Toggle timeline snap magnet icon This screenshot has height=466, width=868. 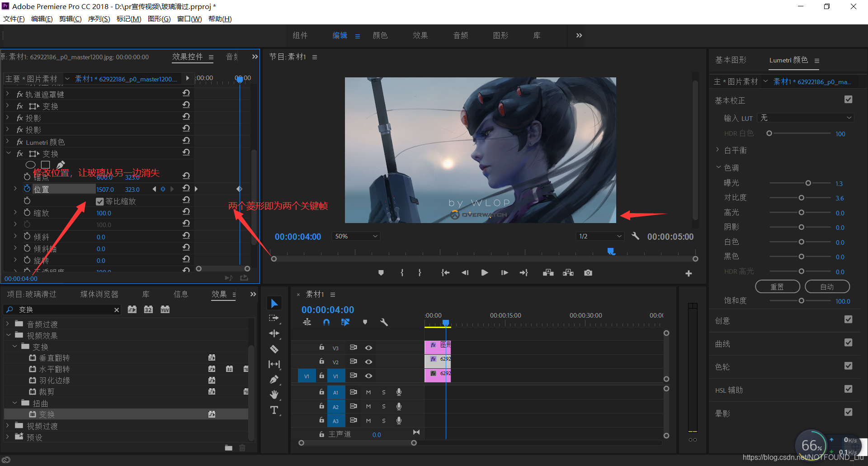pyautogui.click(x=326, y=323)
